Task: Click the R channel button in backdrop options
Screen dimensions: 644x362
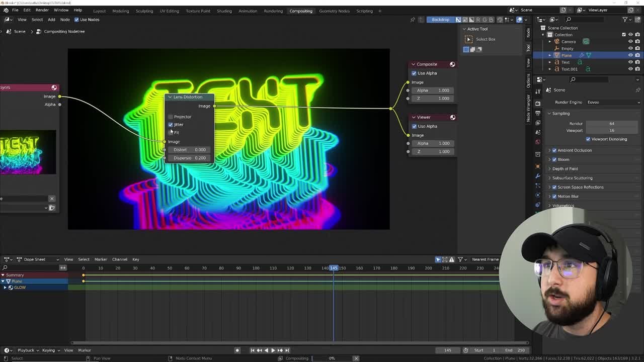Action: 478,20
